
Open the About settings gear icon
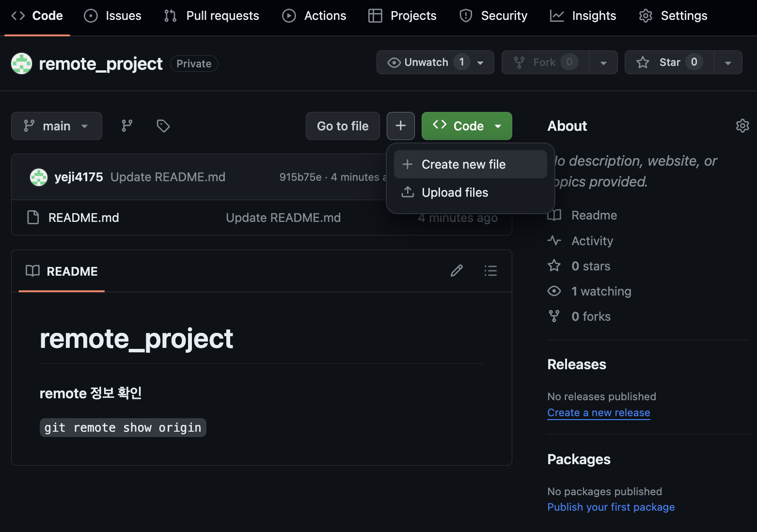coord(742,126)
